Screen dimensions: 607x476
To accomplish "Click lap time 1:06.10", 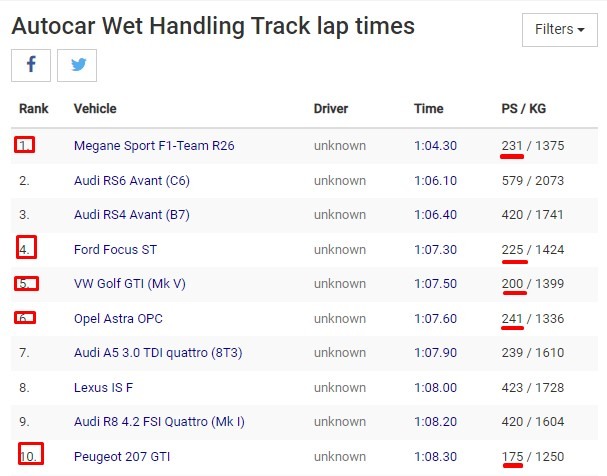I will pyautogui.click(x=436, y=180).
